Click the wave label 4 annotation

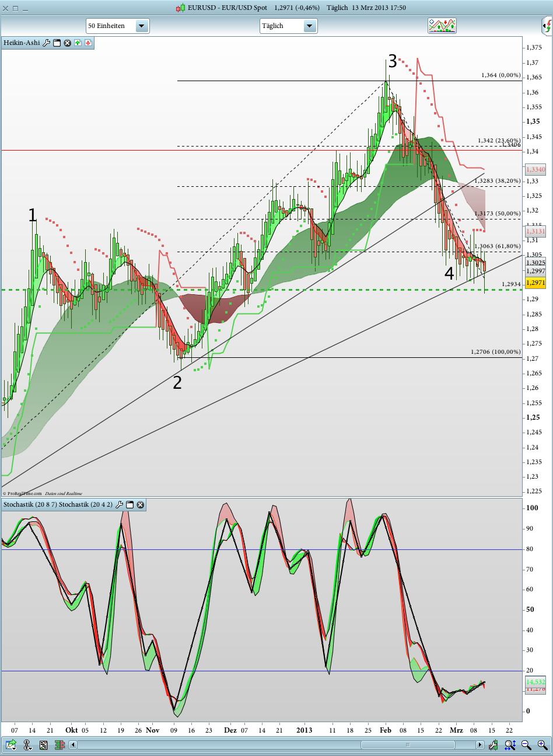[449, 273]
